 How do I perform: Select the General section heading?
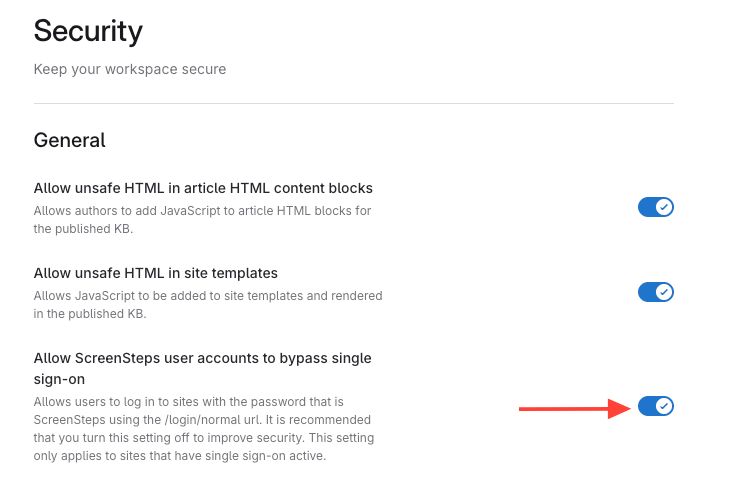[70, 140]
